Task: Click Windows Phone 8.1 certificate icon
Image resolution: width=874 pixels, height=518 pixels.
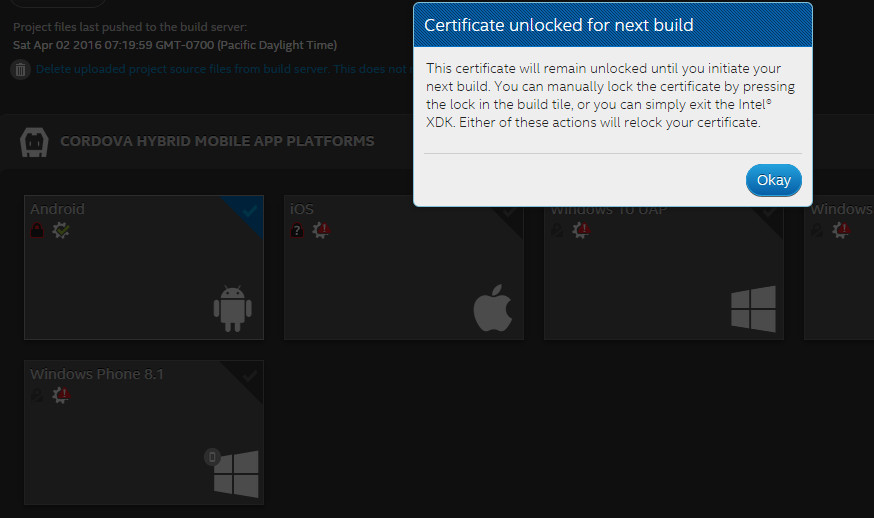Action: [37, 395]
